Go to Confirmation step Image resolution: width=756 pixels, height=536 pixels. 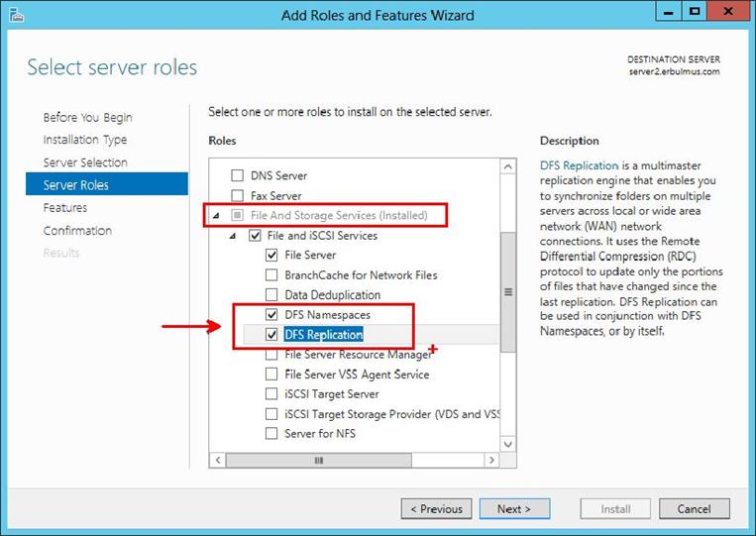pos(77,231)
